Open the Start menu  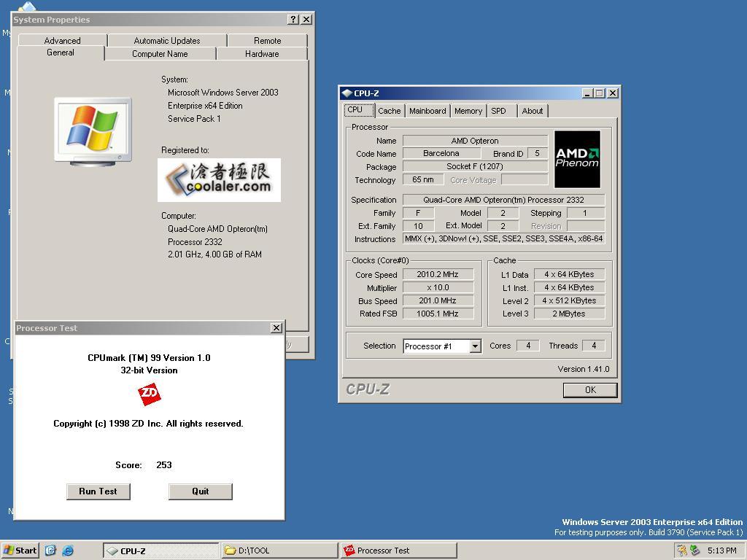[x=20, y=551]
